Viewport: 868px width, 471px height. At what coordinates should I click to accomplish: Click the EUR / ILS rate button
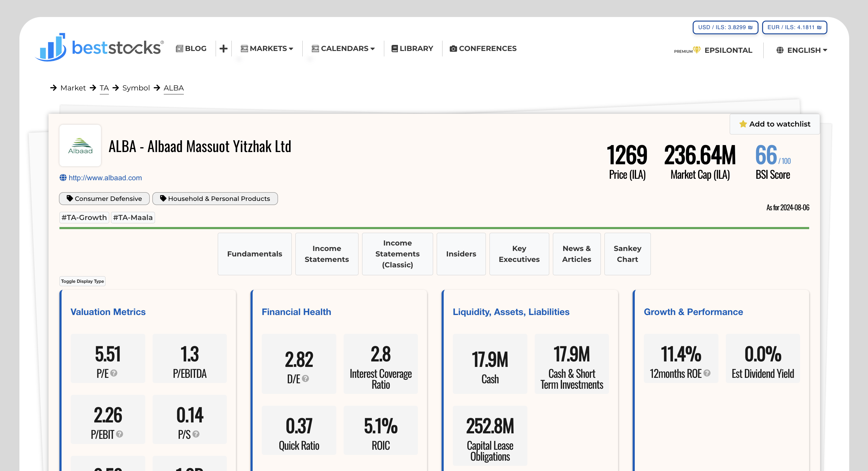coord(795,27)
